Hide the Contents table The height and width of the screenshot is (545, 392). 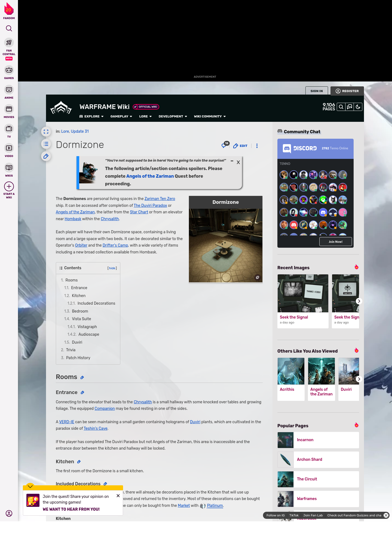click(112, 268)
